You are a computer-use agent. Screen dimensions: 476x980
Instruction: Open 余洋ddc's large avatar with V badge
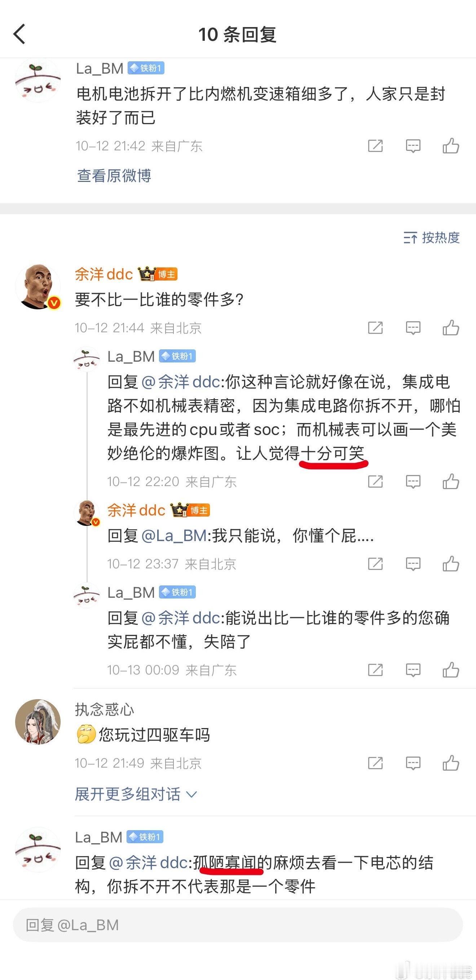click(x=38, y=287)
